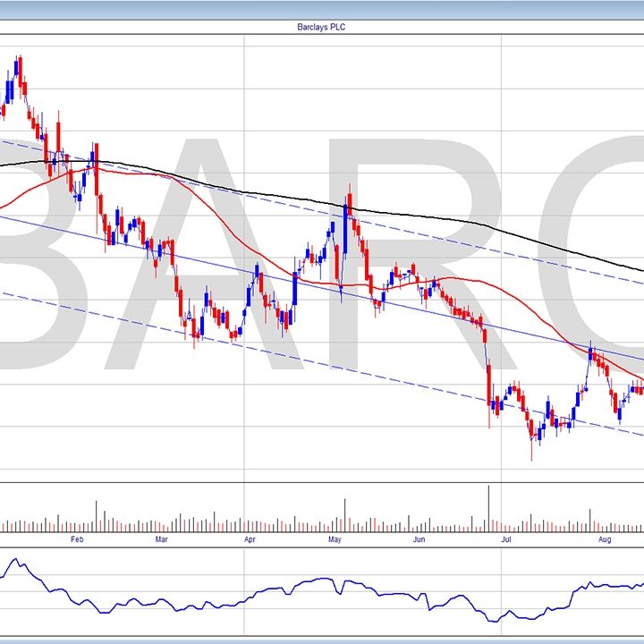Click the May date axis label
Viewport: 644px width, 644px height.
[x=335, y=539]
